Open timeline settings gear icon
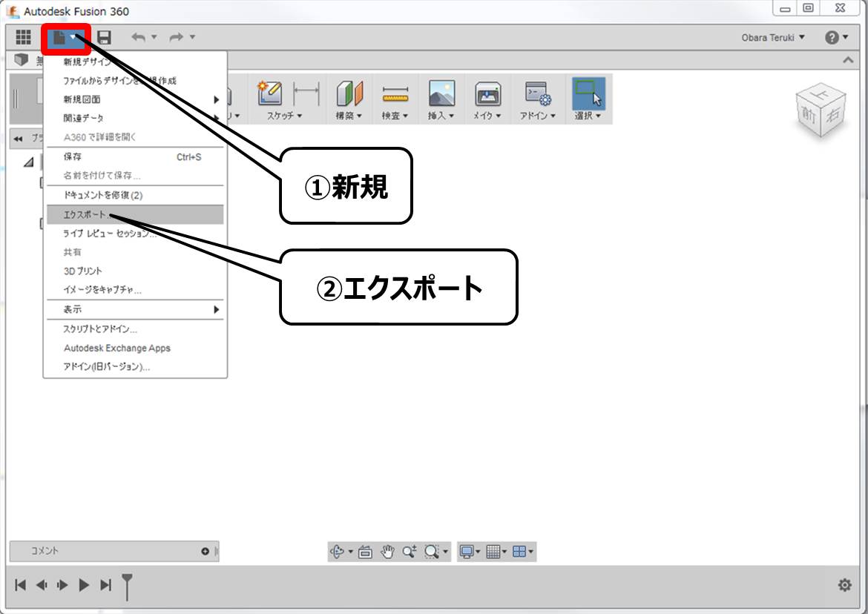Image resolution: width=868 pixels, height=614 pixels. click(844, 584)
